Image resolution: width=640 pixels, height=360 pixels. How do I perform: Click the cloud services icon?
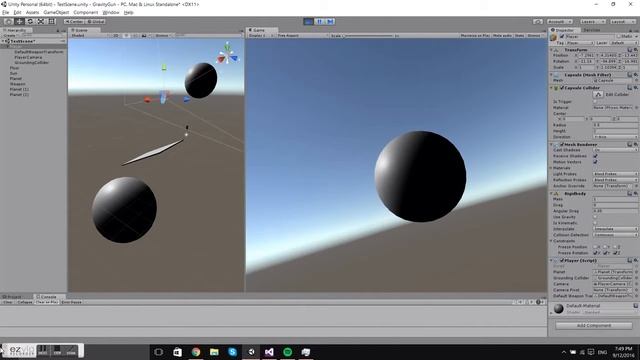pyautogui.click(x=538, y=22)
